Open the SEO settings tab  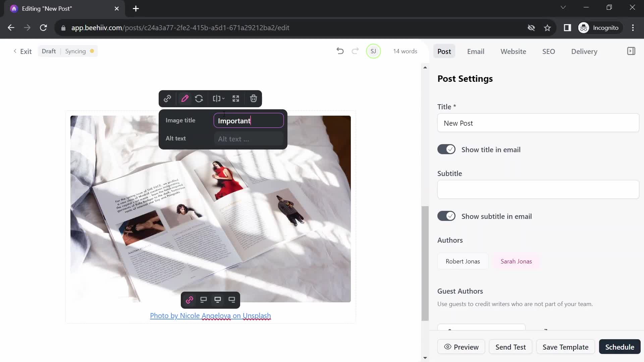pos(548,51)
